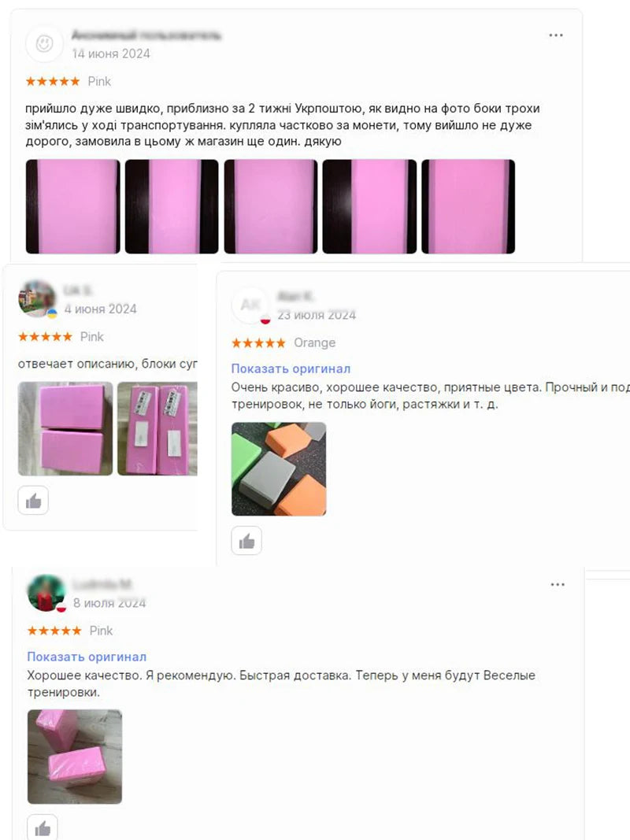Open the three-dot menu on the 8 июля review
Image resolution: width=630 pixels, height=840 pixels.
557,584
